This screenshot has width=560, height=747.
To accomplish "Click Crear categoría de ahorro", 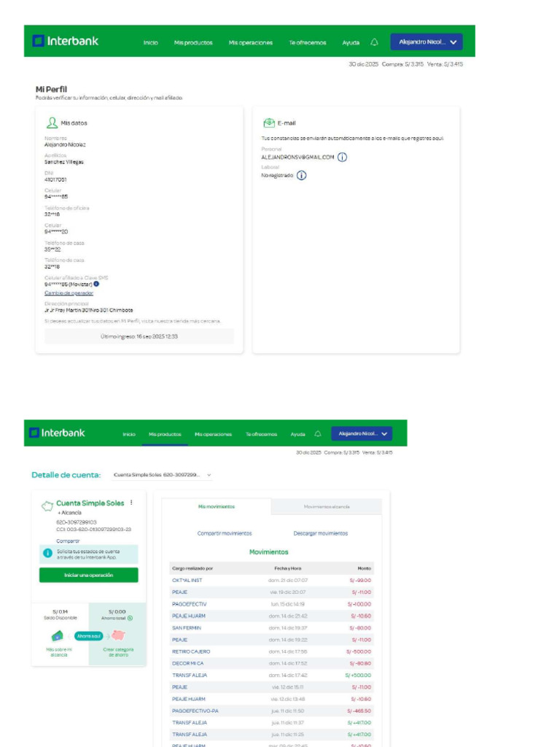I will 118,652.
